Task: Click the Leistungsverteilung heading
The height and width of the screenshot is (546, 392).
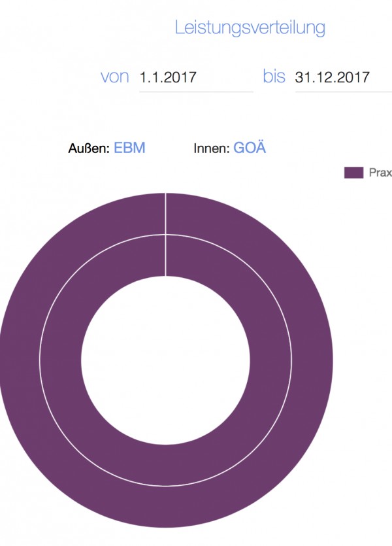Action: coord(250,28)
